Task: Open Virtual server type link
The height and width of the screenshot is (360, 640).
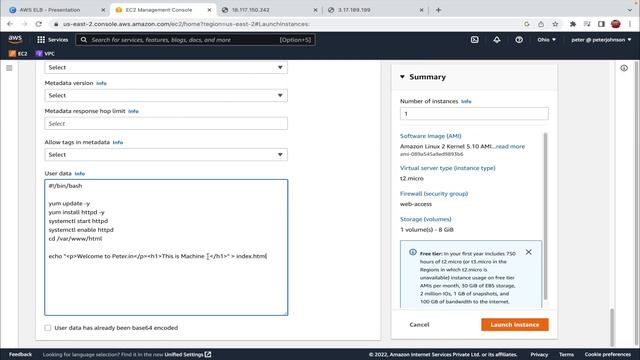Action: tap(447, 168)
